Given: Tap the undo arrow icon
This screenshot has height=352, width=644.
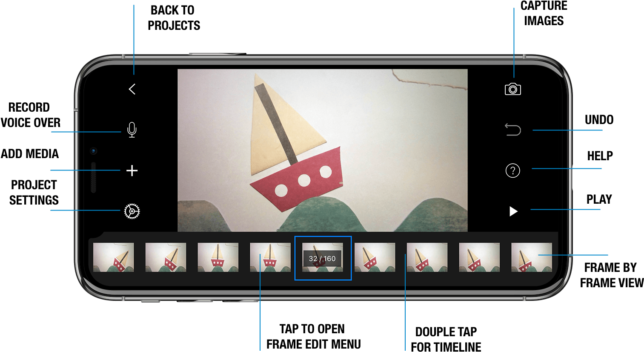Looking at the screenshot, I should [513, 129].
